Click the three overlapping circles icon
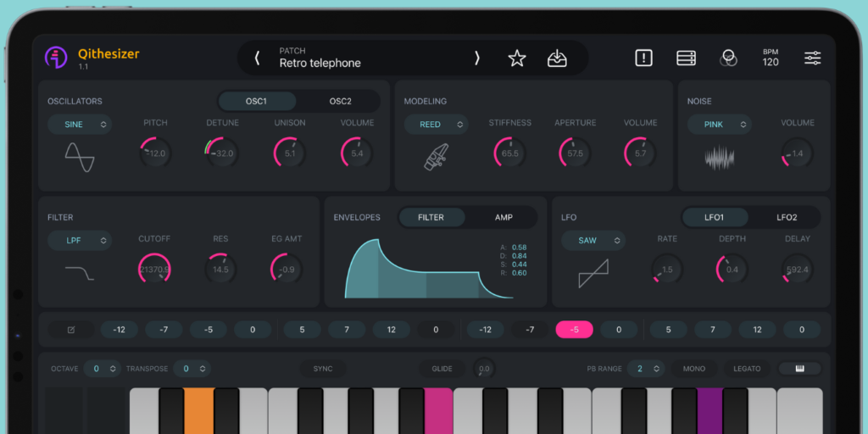The width and height of the screenshot is (868, 434). (x=728, y=58)
